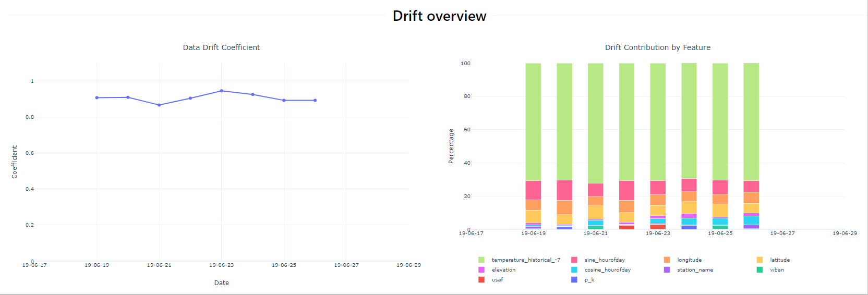The width and height of the screenshot is (868, 295).
Task: Select the last bar's green segment
Action: tap(751, 122)
